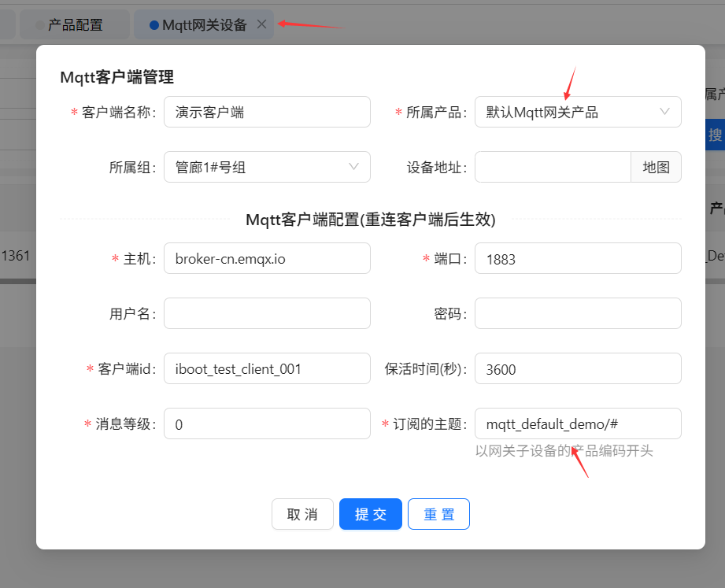Viewport: 725px width, 588px height.
Task: Click the 地图 map button
Action: tap(656, 167)
